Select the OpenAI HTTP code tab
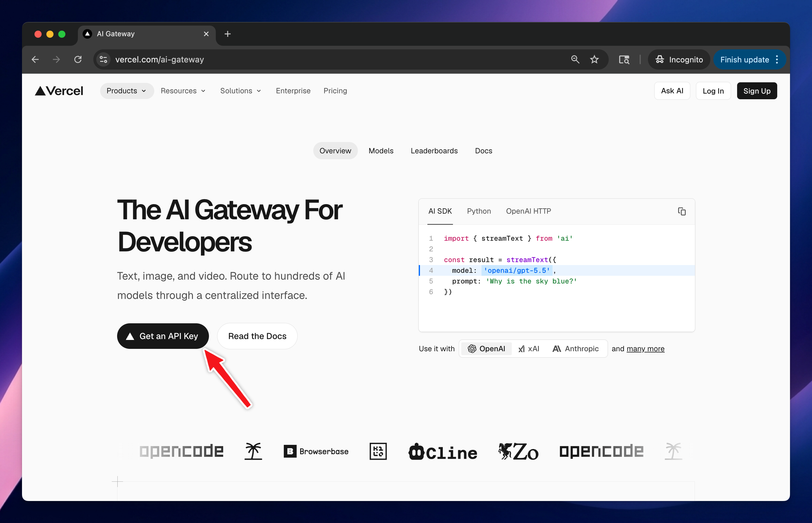Viewport: 812px width, 523px height. click(528, 211)
